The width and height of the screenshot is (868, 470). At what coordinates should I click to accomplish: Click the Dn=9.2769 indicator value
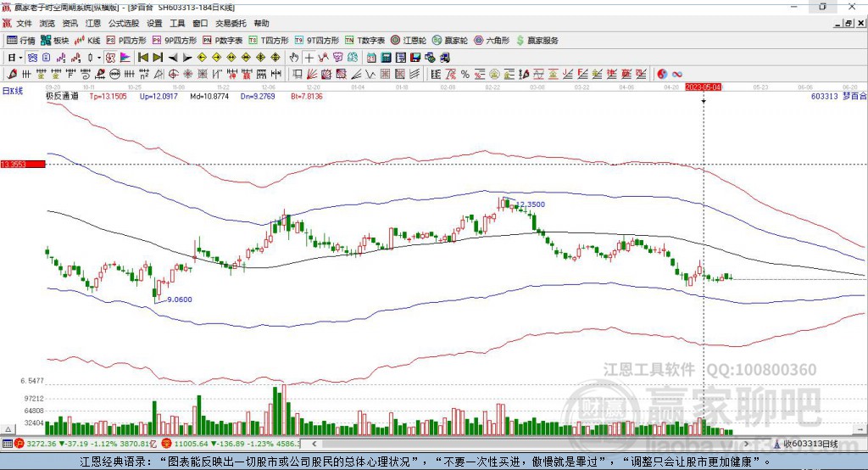[258, 96]
